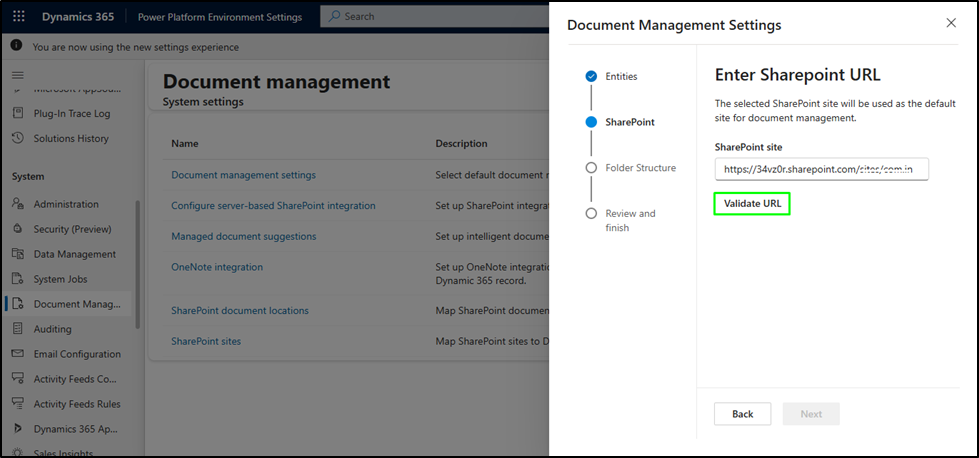Image resolution: width=979 pixels, height=458 pixels.
Task: Click the Administration sidebar icon
Action: (x=18, y=204)
